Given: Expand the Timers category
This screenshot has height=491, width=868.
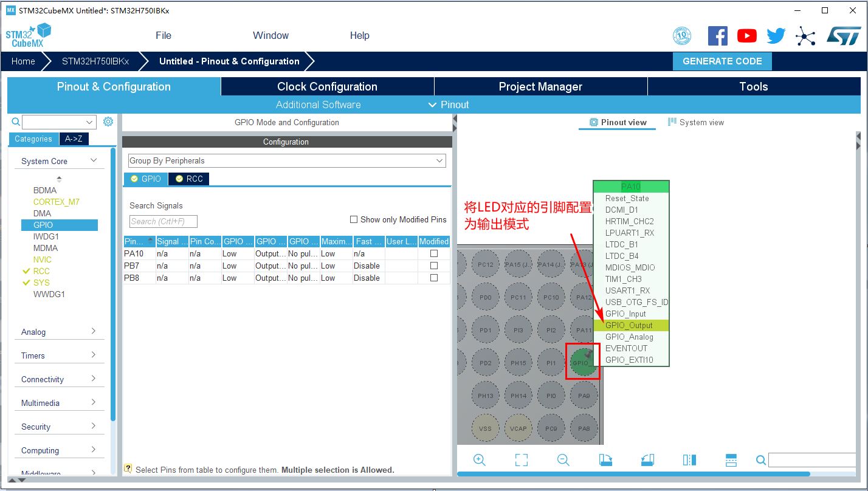Looking at the screenshot, I should (x=59, y=355).
